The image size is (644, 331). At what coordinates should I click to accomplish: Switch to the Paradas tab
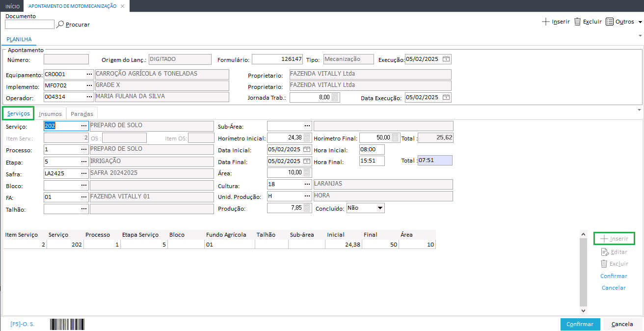(x=81, y=113)
